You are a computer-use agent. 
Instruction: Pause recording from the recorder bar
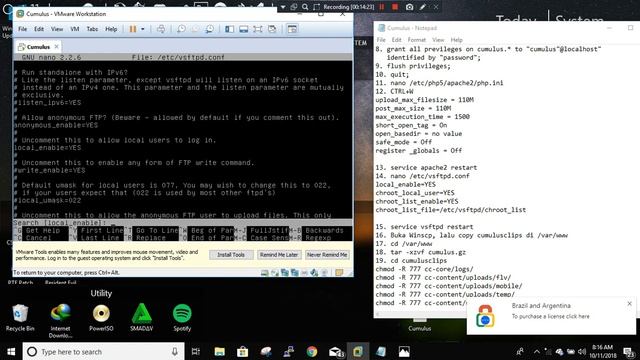(x=382, y=7)
